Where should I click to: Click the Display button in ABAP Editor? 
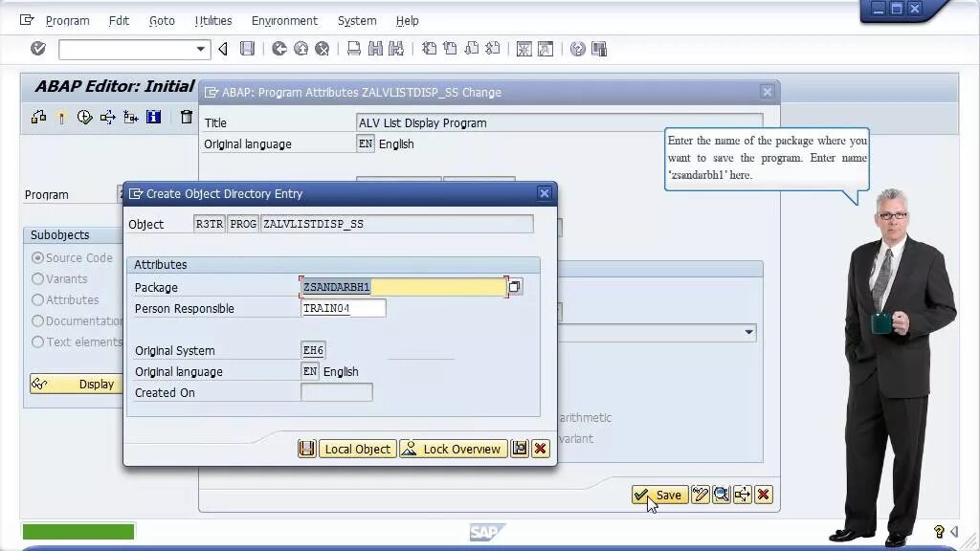pos(77,384)
